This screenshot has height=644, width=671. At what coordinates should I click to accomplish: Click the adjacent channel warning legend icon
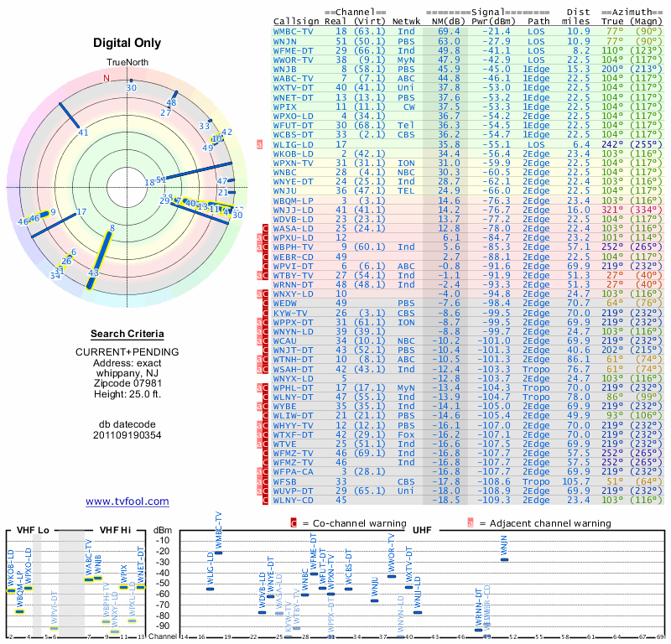click(471, 523)
